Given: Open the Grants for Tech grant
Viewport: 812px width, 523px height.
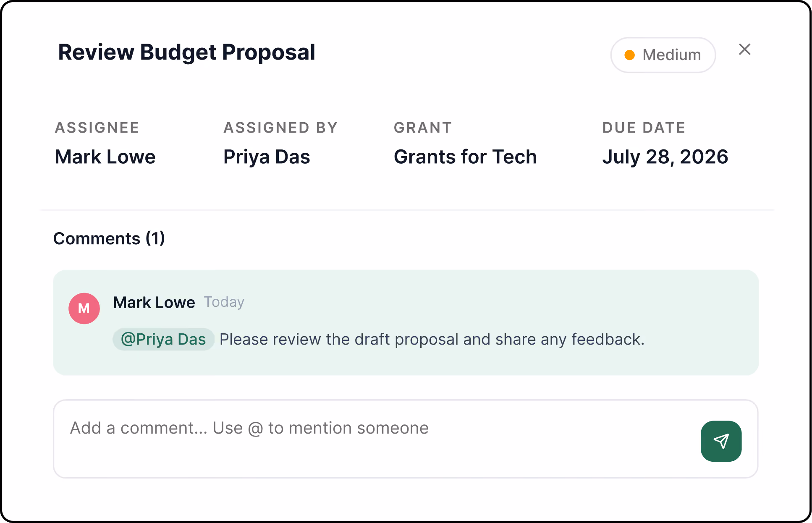Looking at the screenshot, I should [x=465, y=157].
